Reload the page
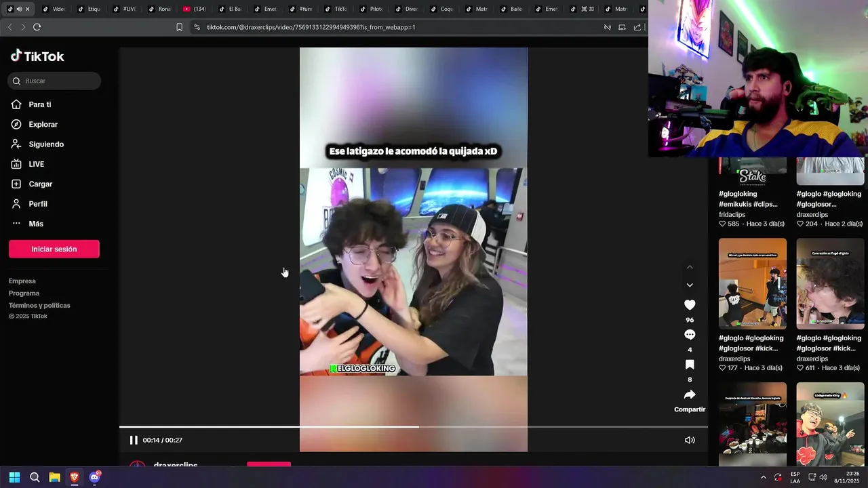The width and height of the screenshot is (868, 488). tap(37, 27)
